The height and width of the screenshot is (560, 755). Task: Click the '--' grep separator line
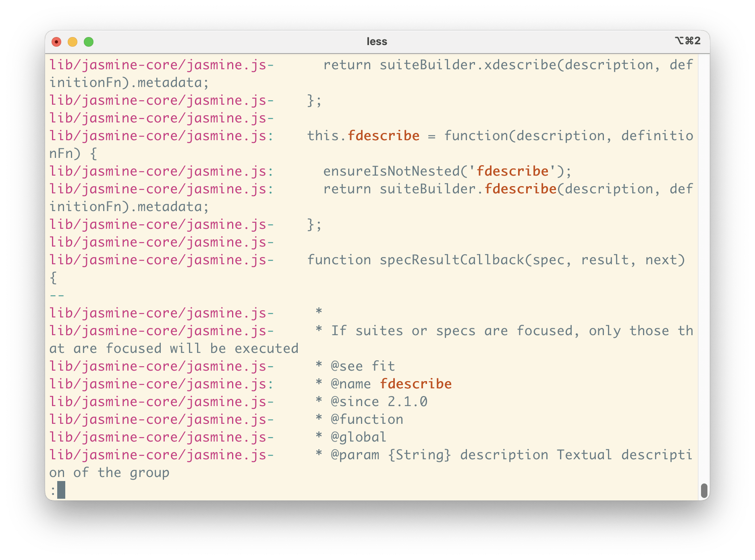[x=57, y=295]
